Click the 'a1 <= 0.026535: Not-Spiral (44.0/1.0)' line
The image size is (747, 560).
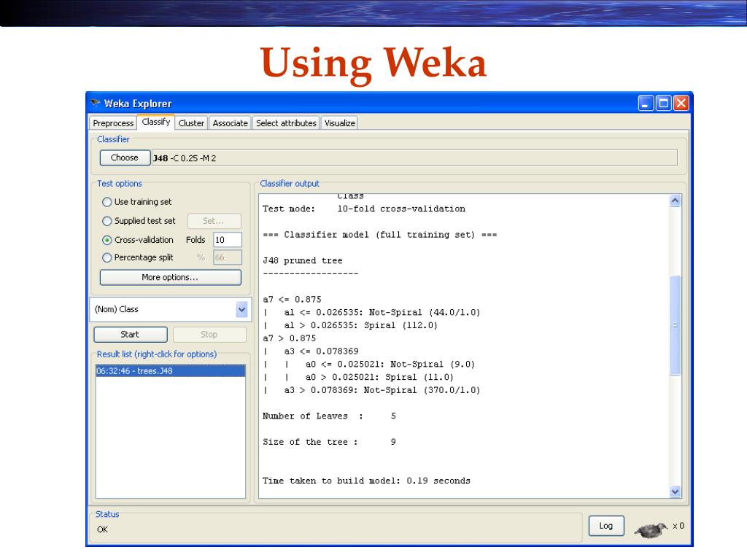pos(382,312)
